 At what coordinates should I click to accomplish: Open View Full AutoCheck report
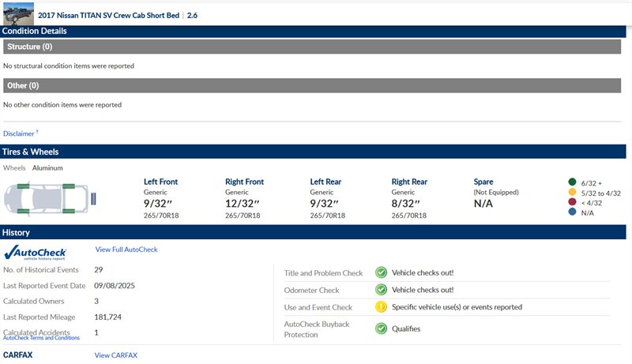click(126, 250)
